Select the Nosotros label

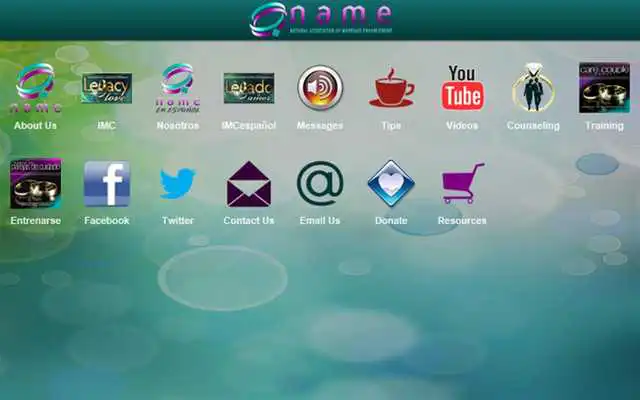coord(178,126)
